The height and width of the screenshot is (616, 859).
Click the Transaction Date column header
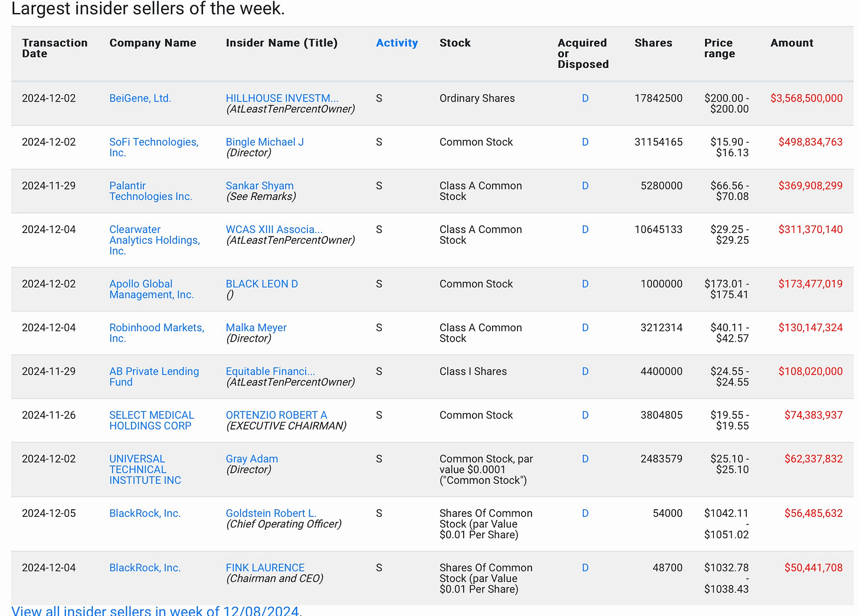point(54,48)
